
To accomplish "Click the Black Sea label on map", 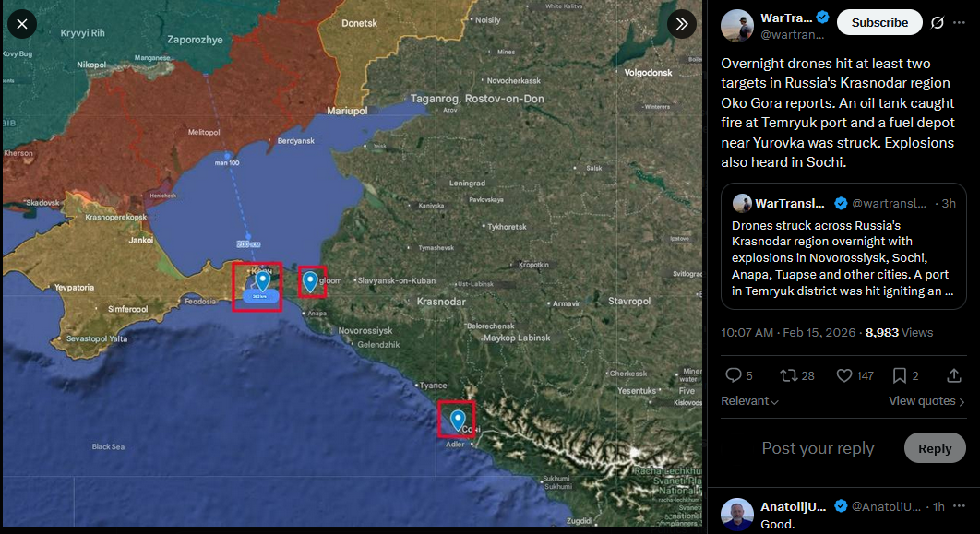I will tap(108, 446).
